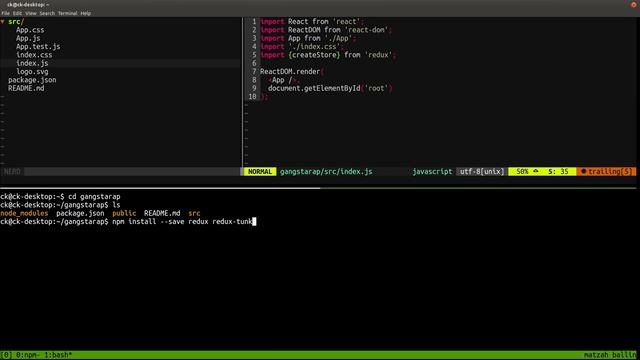Select tmux window 1:bash
The height and width of the screenshot is (360, 640).
pyautogui.click(x=58, y=355)
